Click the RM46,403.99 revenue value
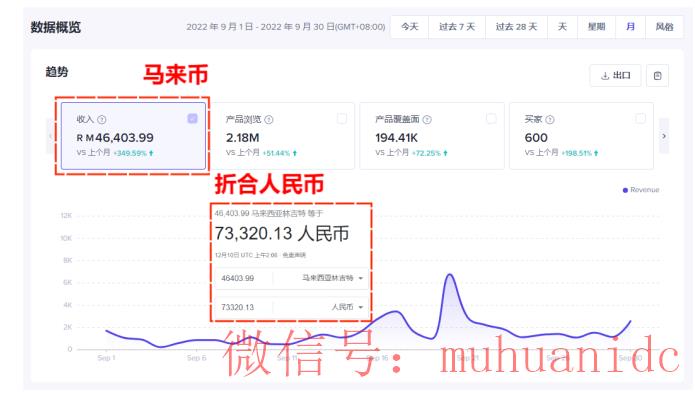Screen dimensions: 695x393 [115, 138]
